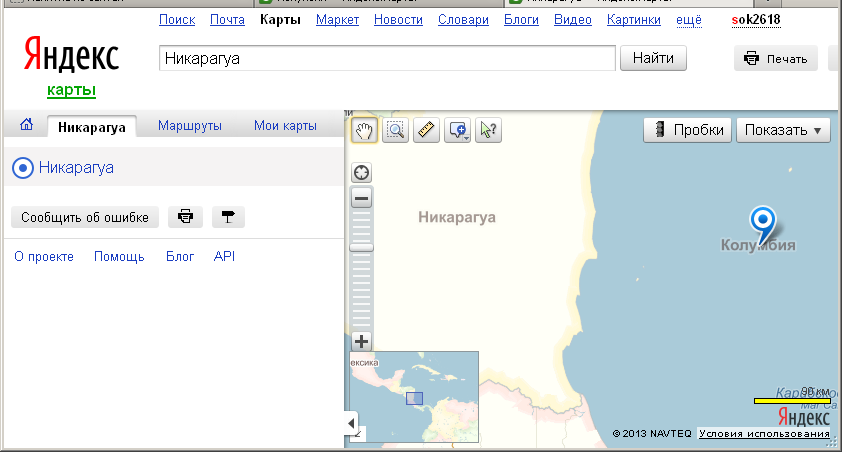Open О проекте link
842x452 pixels.
[44, 257]
